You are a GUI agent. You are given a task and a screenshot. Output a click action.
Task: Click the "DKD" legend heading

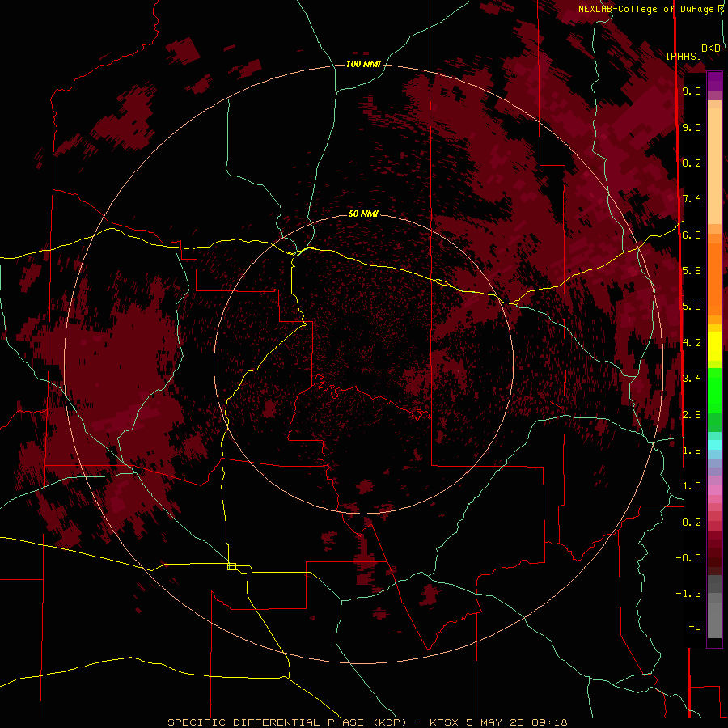tap(711, 49)
